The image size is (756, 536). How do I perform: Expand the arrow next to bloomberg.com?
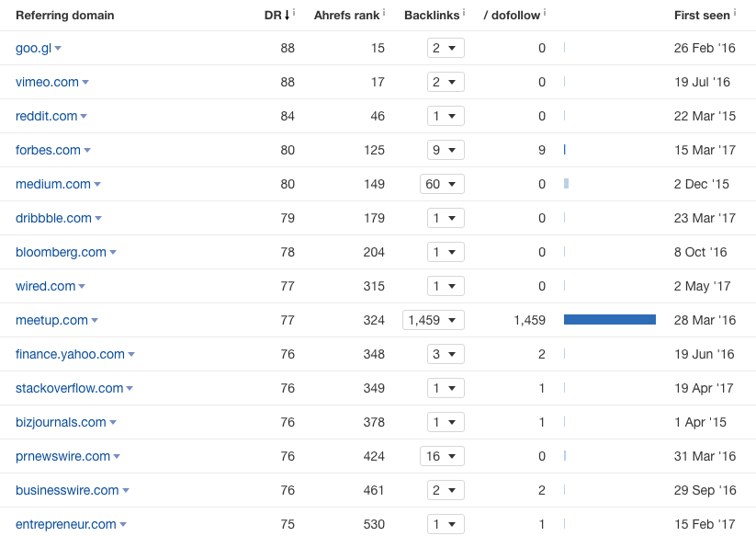(x=113, y=252)
